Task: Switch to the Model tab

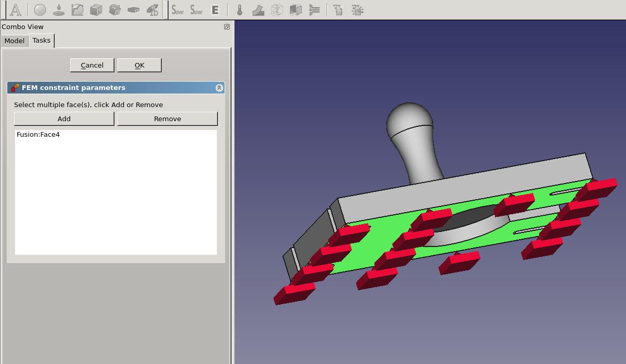Action: pyautogui.click(x=15, y=41)
